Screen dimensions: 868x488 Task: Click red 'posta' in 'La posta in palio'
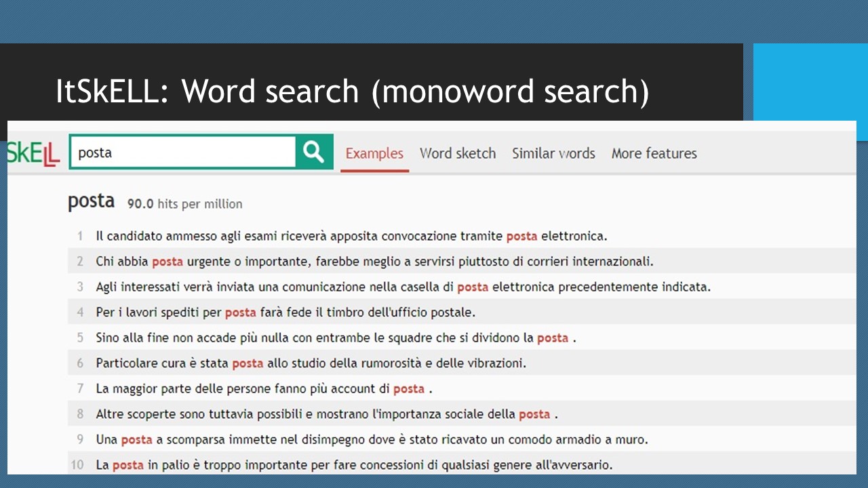click(x=128, y=465)
